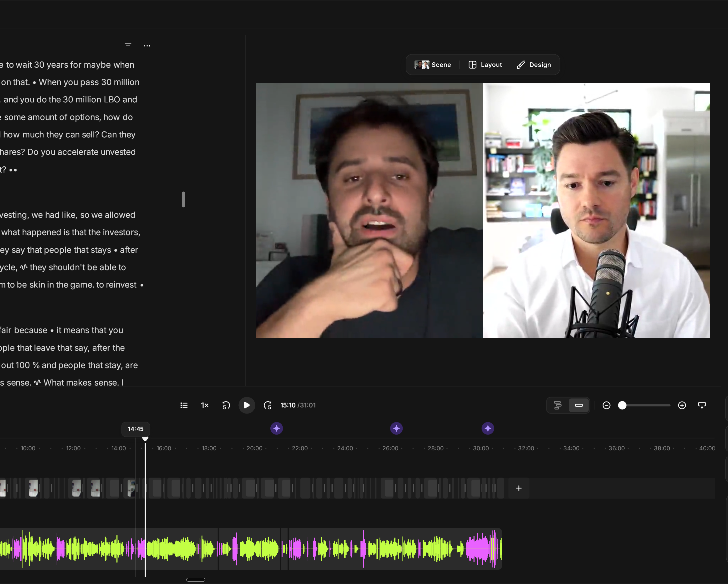Click the purple sparkle marker near 26:00
Screen dimensions: 728x584
click(396, 428)
